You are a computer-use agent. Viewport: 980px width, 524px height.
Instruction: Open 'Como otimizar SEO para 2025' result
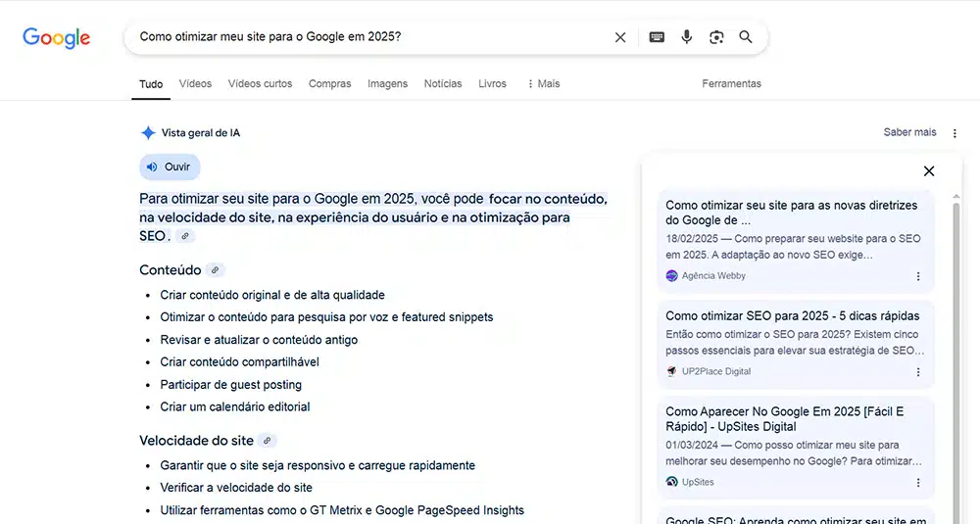tap(793, 316)
